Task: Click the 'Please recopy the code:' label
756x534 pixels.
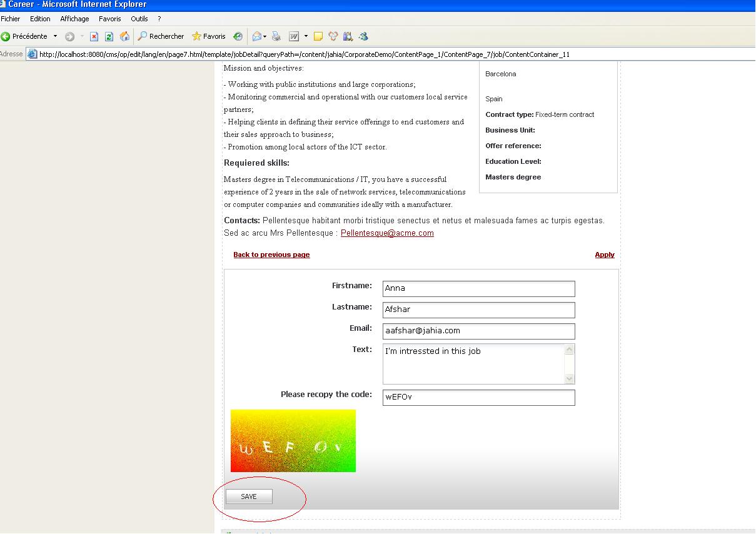Action: [x=326, y=395]
